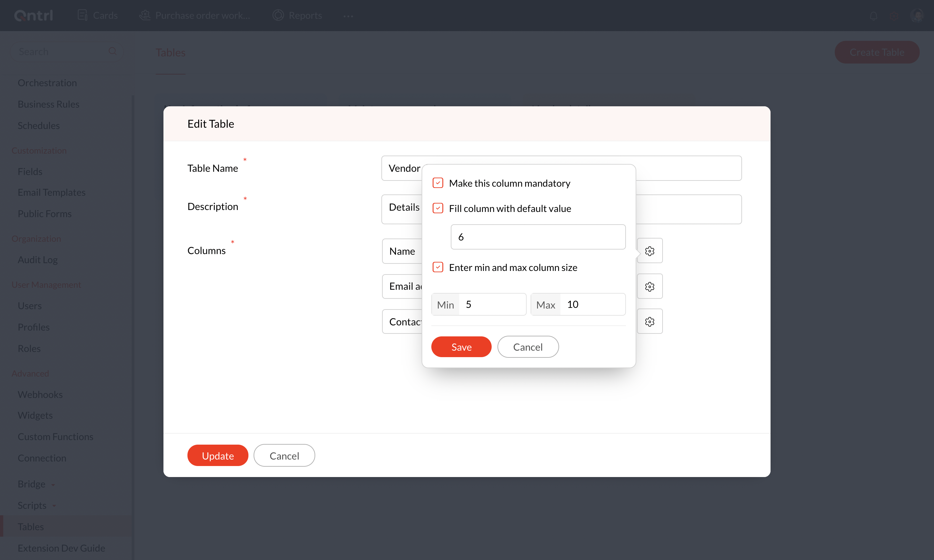Viewport: 934px width, 560px height.
Task: Select Webhooks in the sidebar
Action: coord(40,394)
